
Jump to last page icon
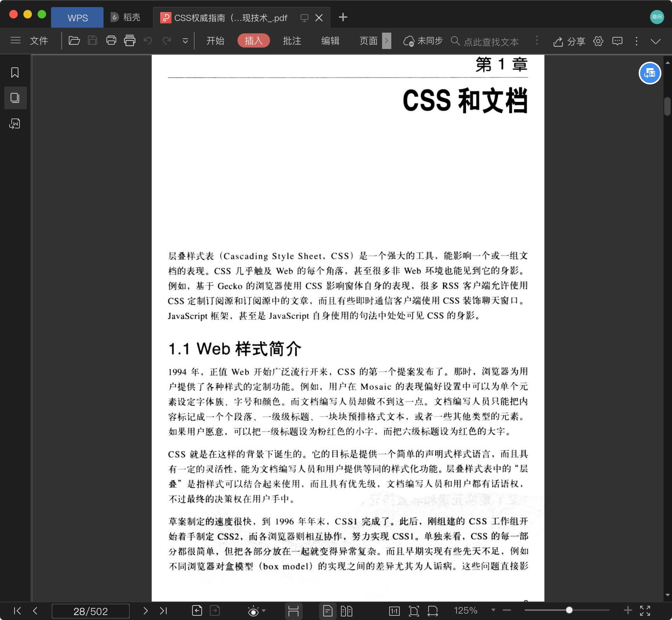pos(163,611)
